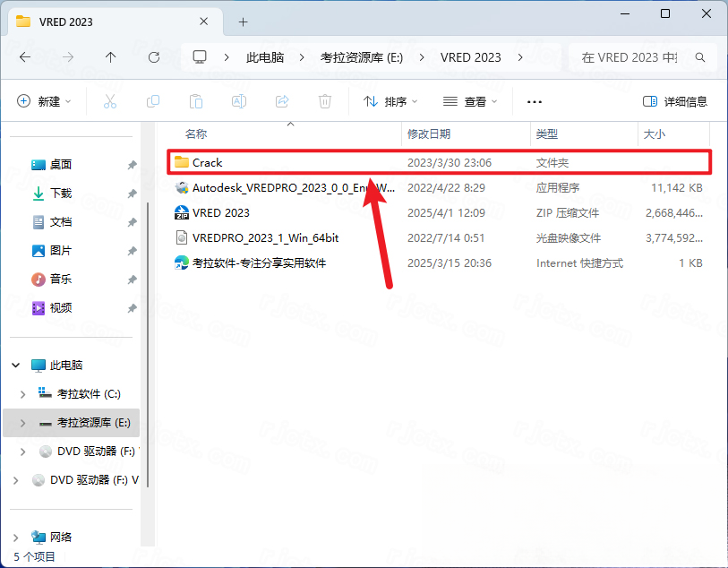Select the VRED 2023 ZIP file
This screenshot has width=728, height=568.
439,212
